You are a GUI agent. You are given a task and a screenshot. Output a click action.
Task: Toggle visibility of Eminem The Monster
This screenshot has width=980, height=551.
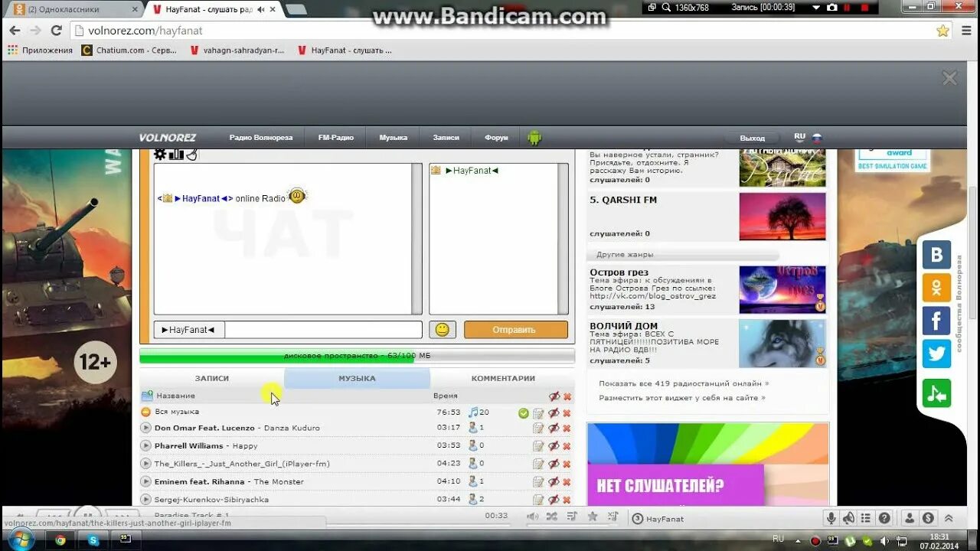pyautogui.click(x=554, y=482)
